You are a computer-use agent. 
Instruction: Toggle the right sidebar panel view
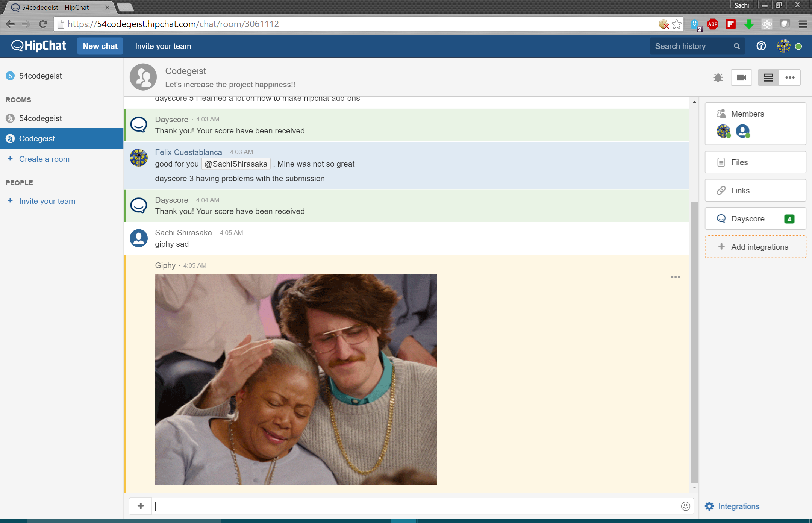tap(768, 78)
